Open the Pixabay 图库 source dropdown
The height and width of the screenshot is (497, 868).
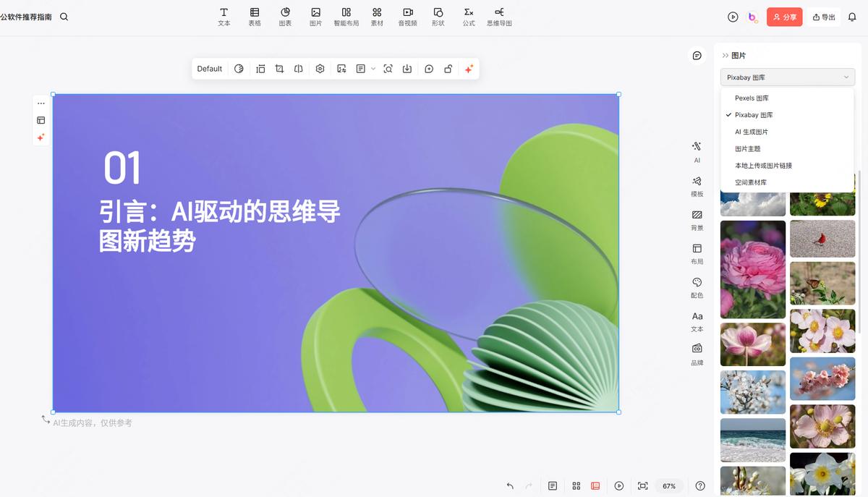click(788, 77)
